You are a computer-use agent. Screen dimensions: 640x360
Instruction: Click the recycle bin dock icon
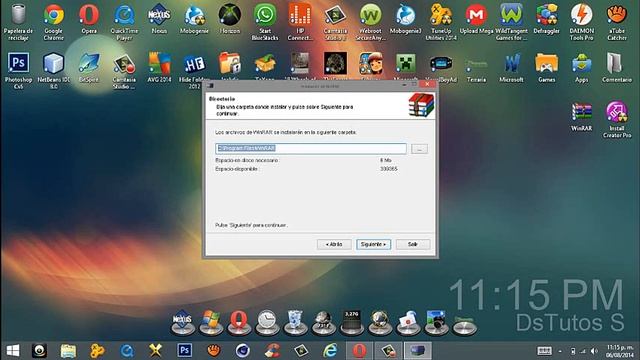click(295, 322)
